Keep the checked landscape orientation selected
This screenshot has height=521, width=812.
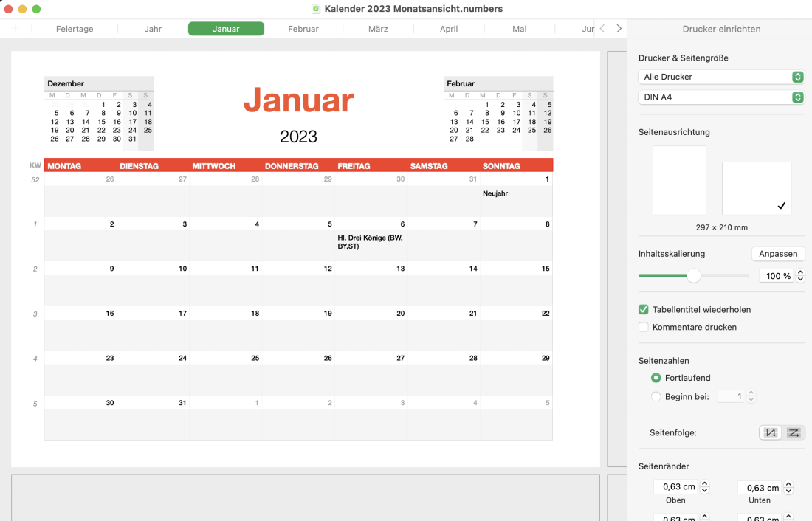pyautogui.click(x=756, y=187)
